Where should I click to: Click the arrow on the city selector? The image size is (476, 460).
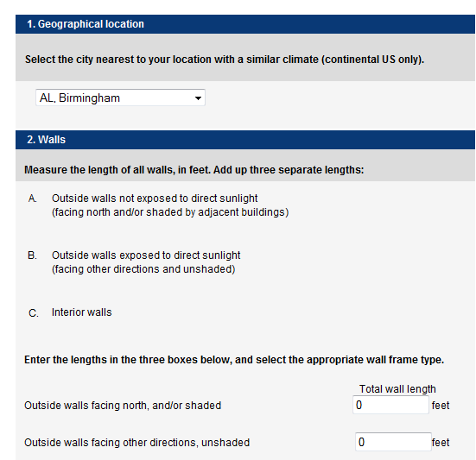198,98
